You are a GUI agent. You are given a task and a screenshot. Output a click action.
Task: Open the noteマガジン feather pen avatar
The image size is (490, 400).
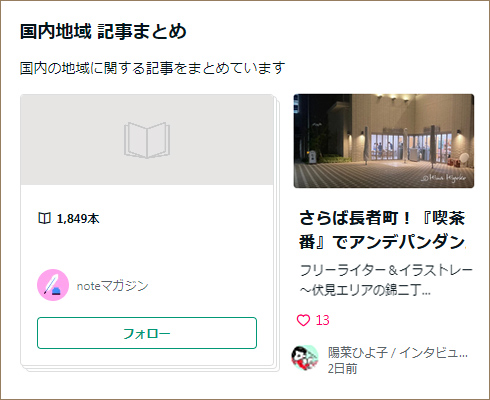(x=53, y=285)
